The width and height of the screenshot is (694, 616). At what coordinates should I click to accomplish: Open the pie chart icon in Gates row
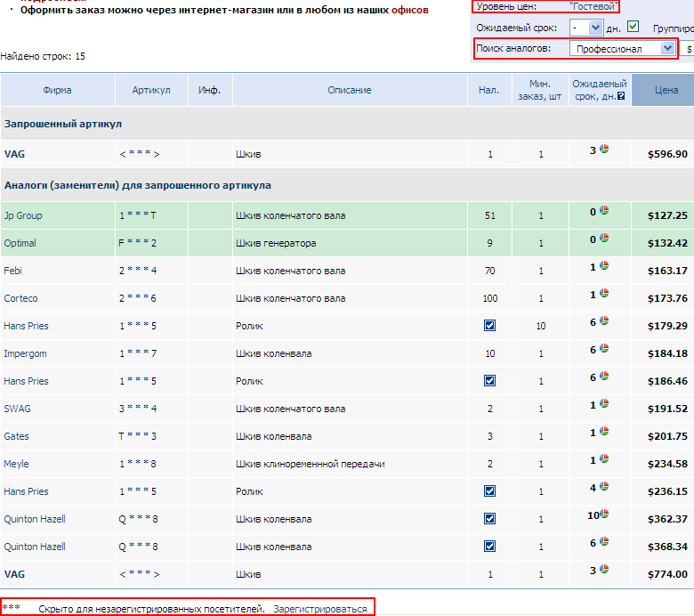click(604, 431)
